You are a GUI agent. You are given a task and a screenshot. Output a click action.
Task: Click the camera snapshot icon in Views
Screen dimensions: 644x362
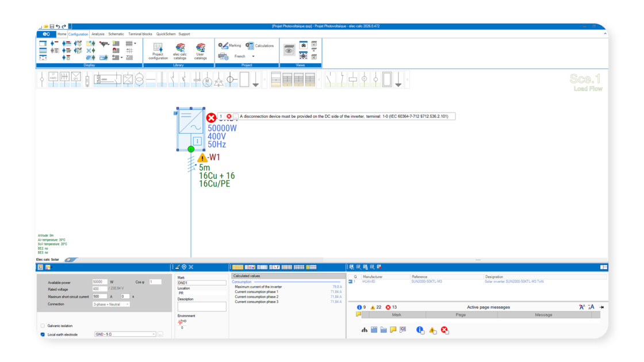coord(303,45)
